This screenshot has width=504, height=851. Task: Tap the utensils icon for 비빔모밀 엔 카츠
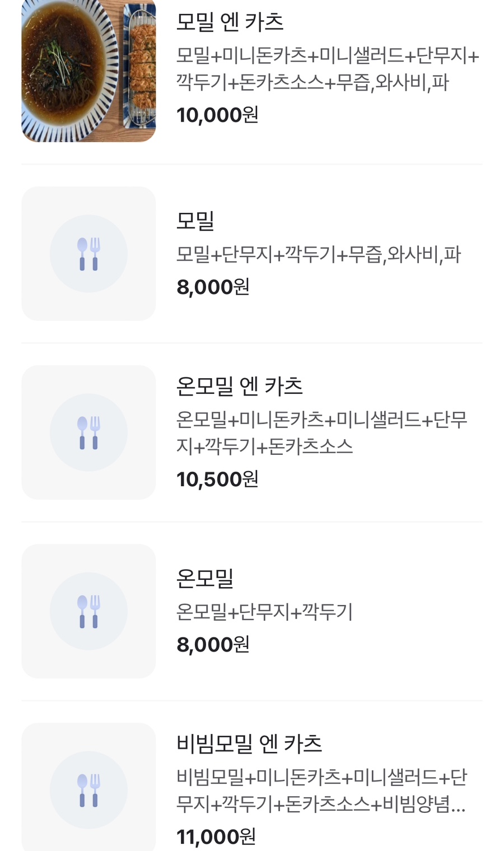pyautogui.click(x=88, y=789)
